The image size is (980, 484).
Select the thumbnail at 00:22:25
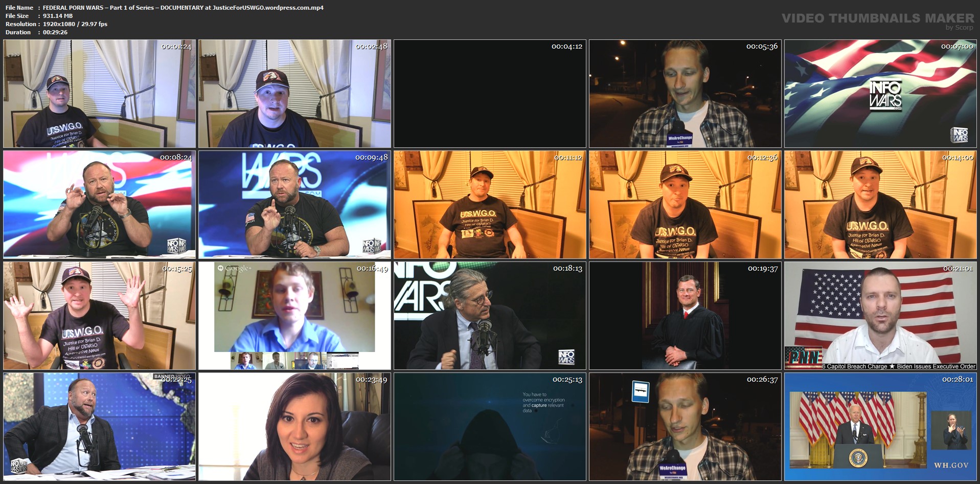tap(100, 427)
